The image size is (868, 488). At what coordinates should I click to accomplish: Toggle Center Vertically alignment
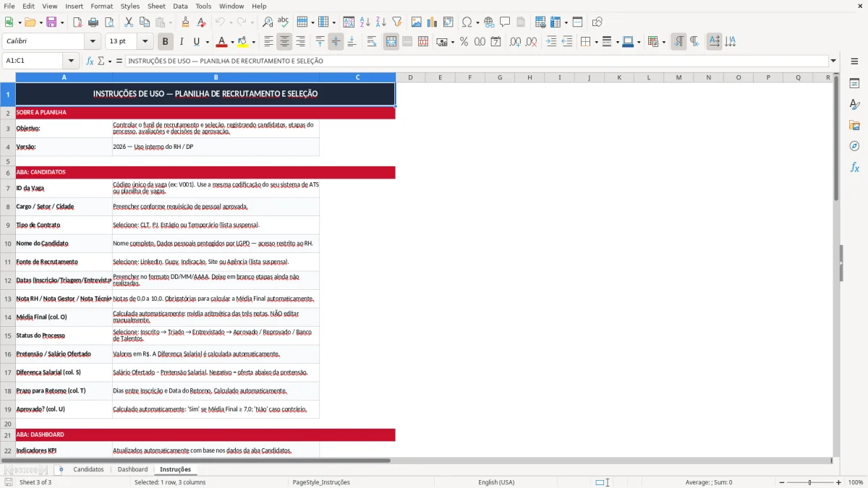pos(336,42)
